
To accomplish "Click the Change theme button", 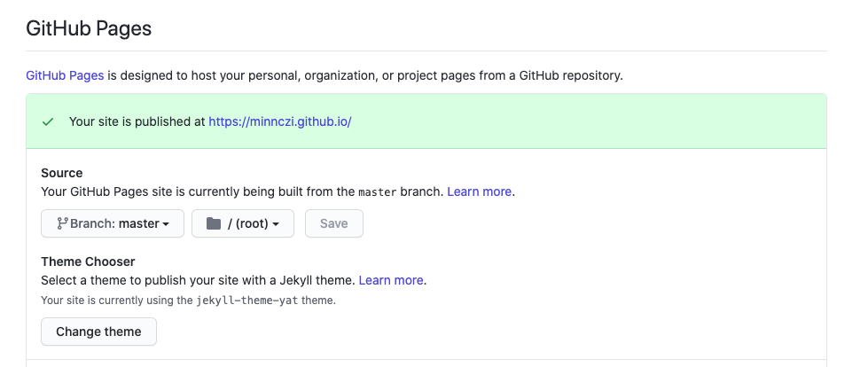I will [98, 332].
